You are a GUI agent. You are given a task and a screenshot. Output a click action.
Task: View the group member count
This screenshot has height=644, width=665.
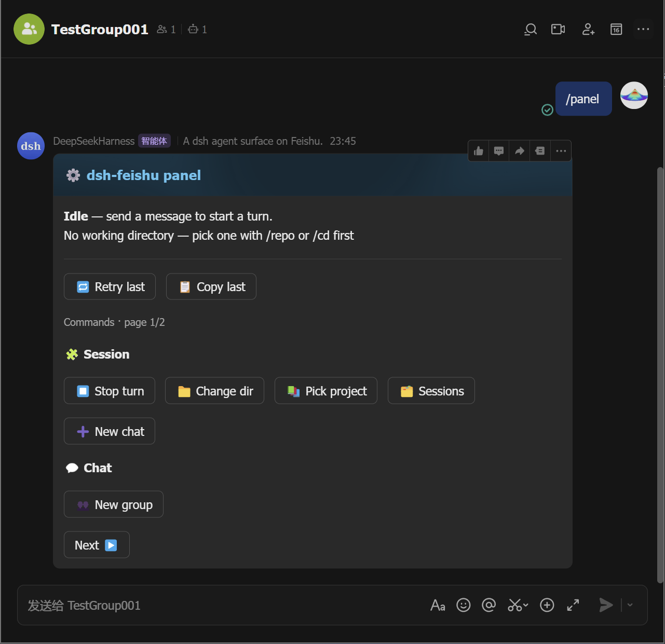[166, 30]
